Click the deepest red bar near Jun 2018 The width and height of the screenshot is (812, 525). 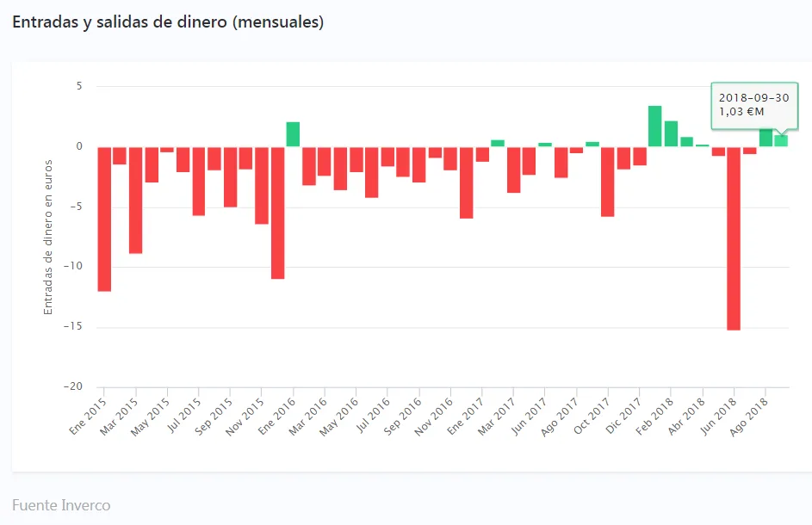734,238
